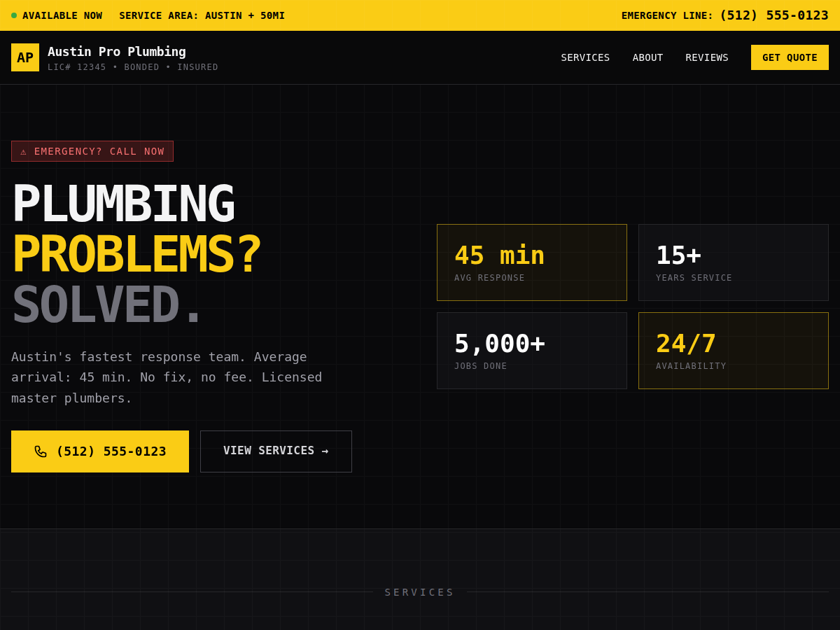Select the 15+ years service card

pyautogui.click(x=733, y=262)
